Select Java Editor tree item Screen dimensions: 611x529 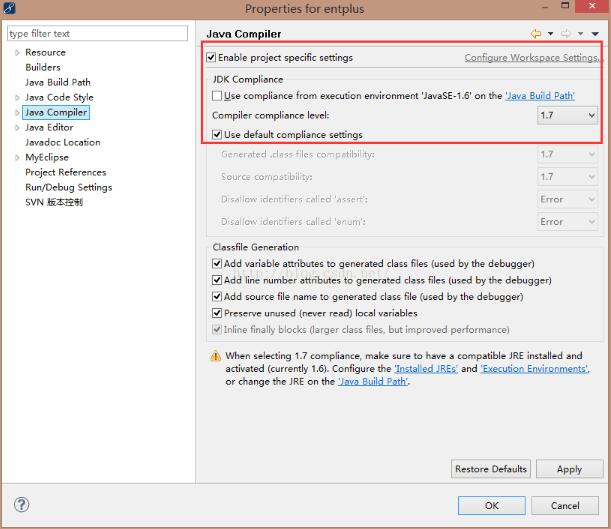tap(49, 127)
